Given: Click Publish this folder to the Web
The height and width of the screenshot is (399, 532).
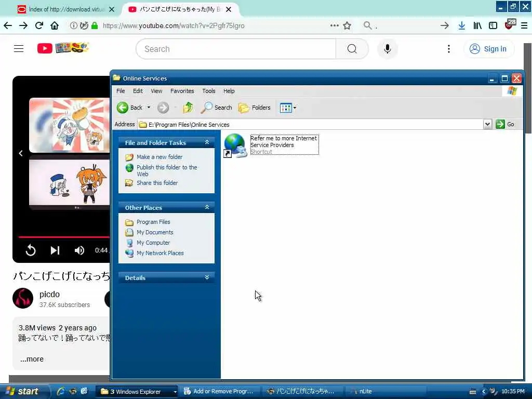Looking at the screenshot, I should click(167, 170).
